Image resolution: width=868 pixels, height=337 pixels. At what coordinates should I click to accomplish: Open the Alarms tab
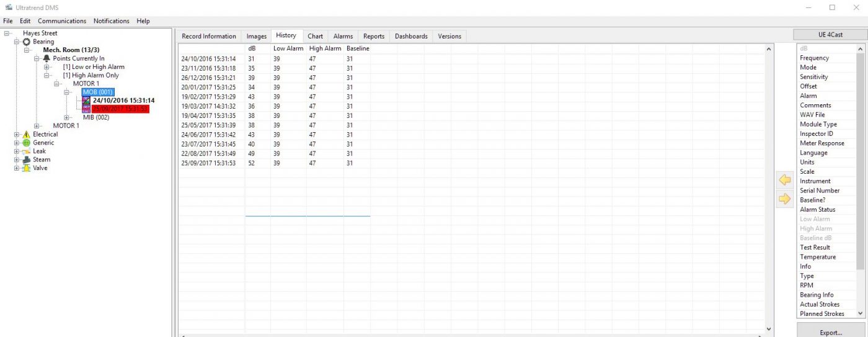coord(343,36)
